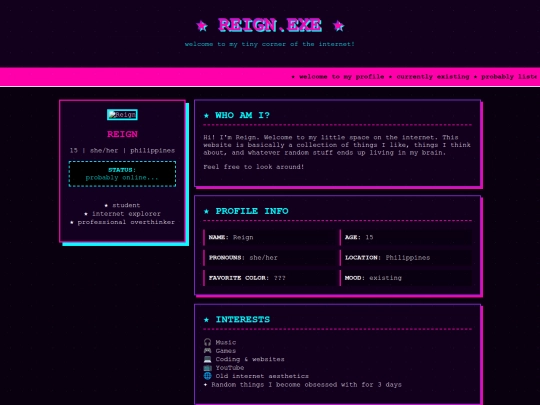This screenshot has width=540, height=405.
Task: Click the star beside 'INTERESTS'
Action: pos(206,320)
